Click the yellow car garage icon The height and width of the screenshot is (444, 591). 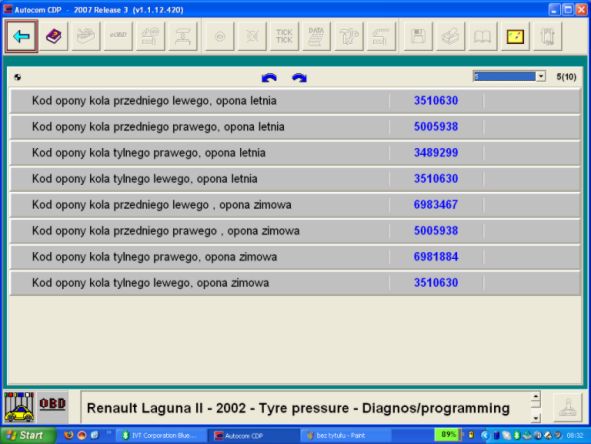[19, 407]
